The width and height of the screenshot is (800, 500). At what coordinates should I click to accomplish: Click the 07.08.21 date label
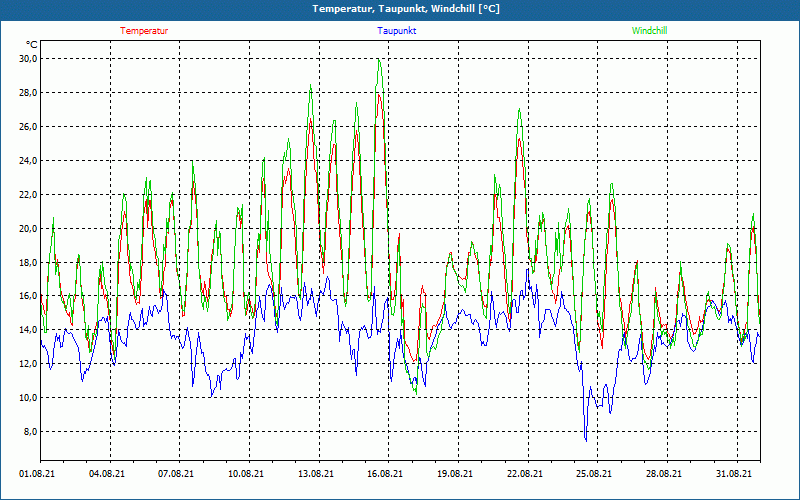176,474
